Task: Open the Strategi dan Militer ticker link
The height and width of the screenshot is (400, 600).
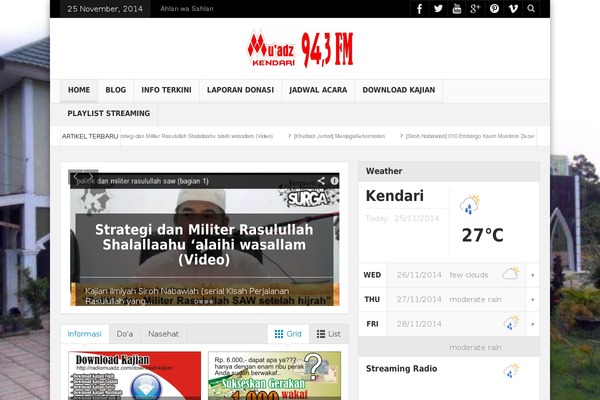Action: (x=197, y=136)
